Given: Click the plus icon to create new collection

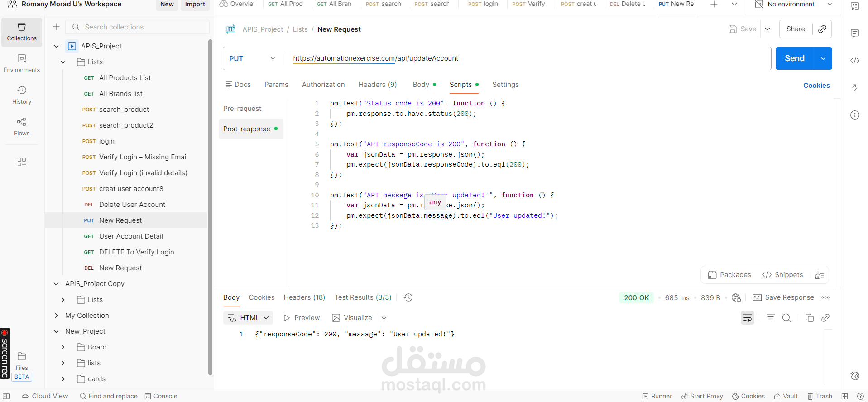Looking at the screenshot, I should coord(56,27).
